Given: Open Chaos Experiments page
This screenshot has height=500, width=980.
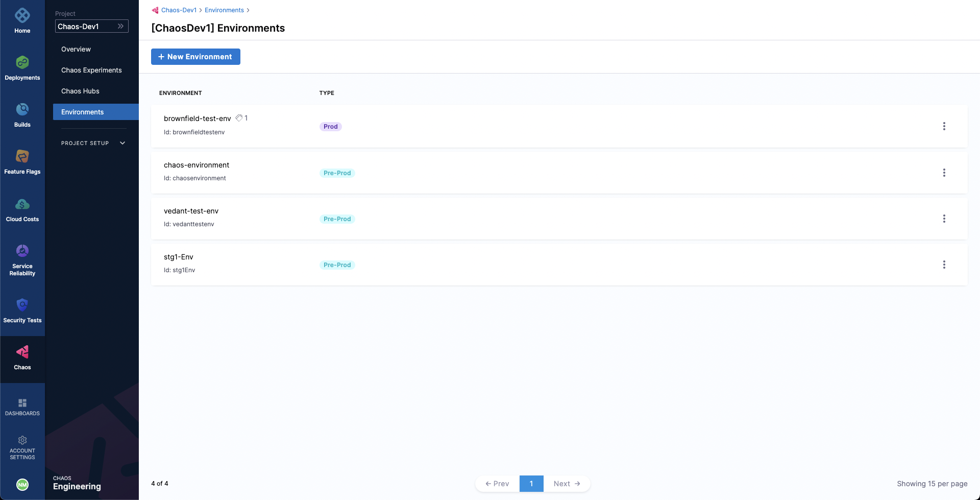Looking at the screenshot, I should click(91, 70).
